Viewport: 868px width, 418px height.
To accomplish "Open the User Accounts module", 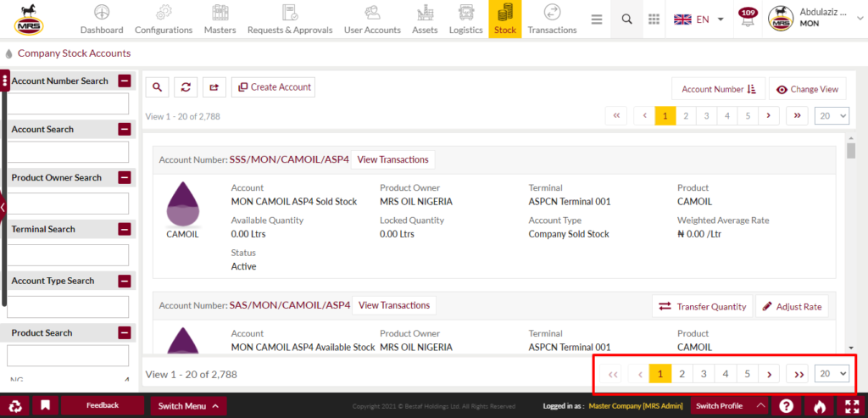I will (372, 20).
